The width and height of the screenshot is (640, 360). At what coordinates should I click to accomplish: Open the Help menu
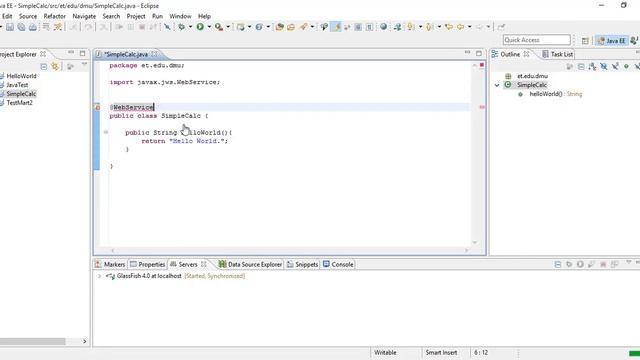click(204, 16)
